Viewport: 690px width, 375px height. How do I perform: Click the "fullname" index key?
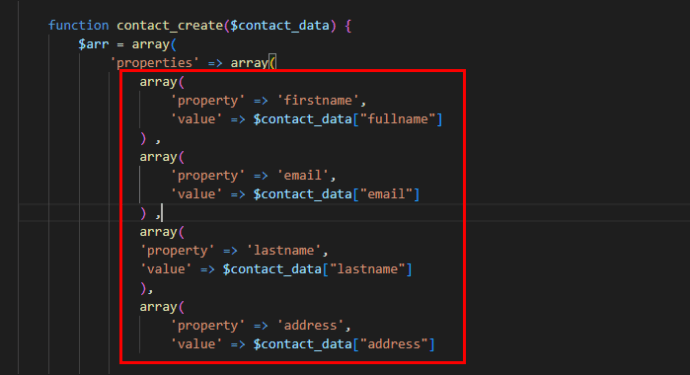pos(398,119)
